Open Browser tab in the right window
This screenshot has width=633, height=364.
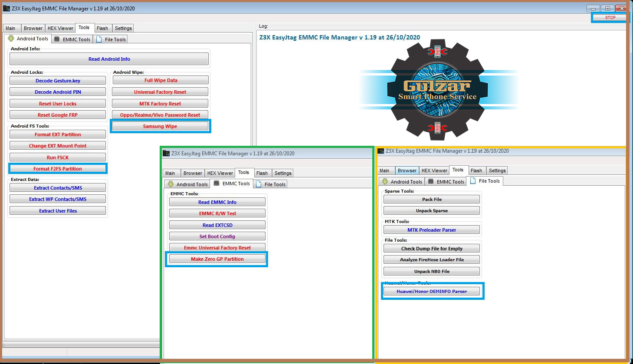tap(407, 171)
